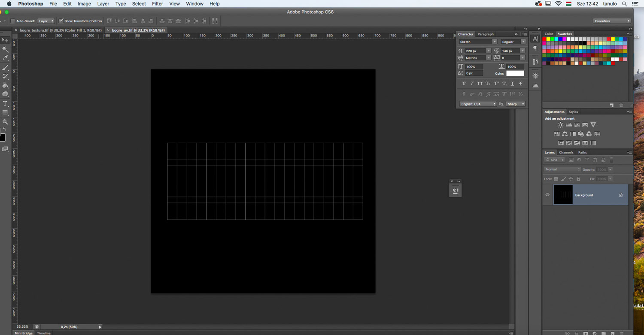This screenshot has height=335, width=644.
Task: Switch to the bogre_textura.tif document tab
Action: pyautogui.click(x=67, y=30)
